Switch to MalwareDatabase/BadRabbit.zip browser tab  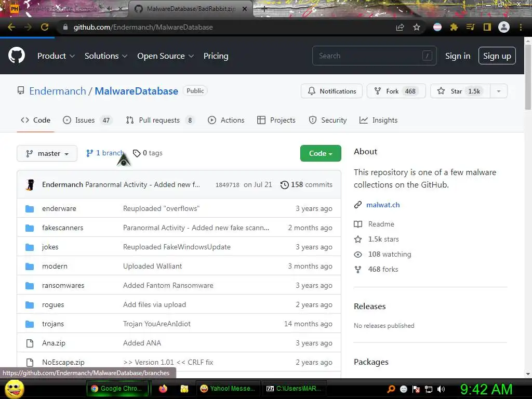tap(191, 9)
